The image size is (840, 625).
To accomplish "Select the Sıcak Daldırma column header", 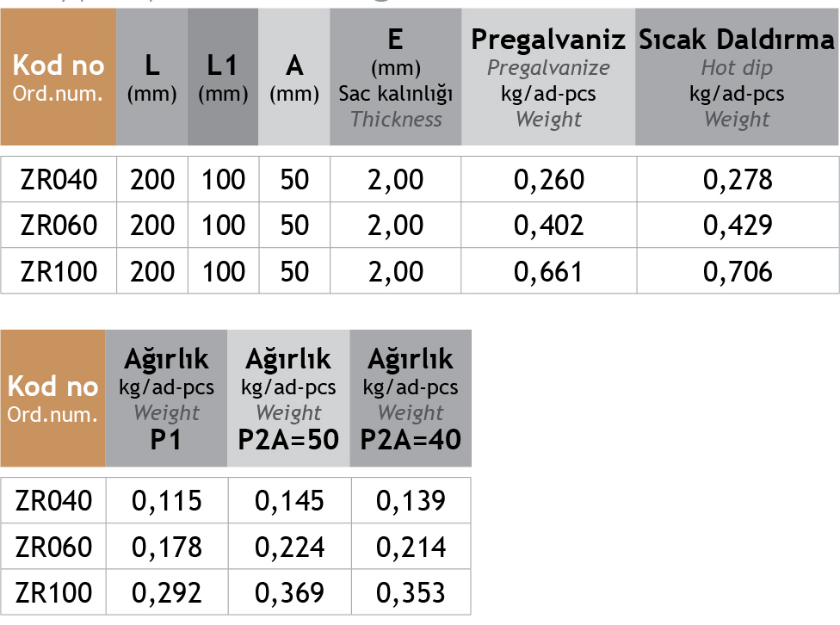I will point(737,79).
